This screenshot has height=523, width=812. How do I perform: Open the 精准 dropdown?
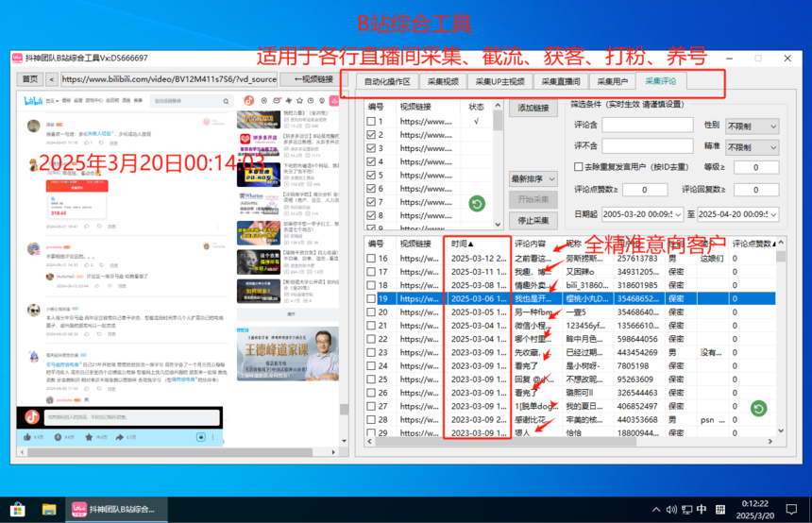[753, 147]
